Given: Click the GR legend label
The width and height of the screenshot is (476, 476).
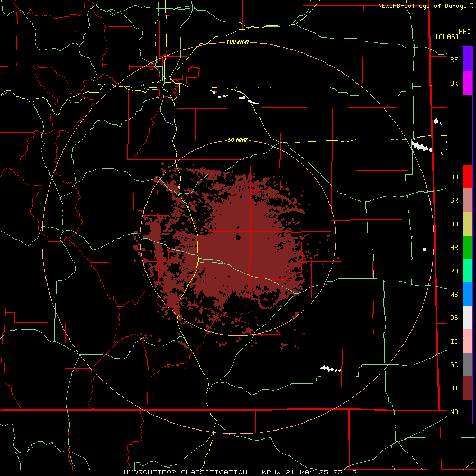Looking at the screenshot, I should (x=454, y=200).
